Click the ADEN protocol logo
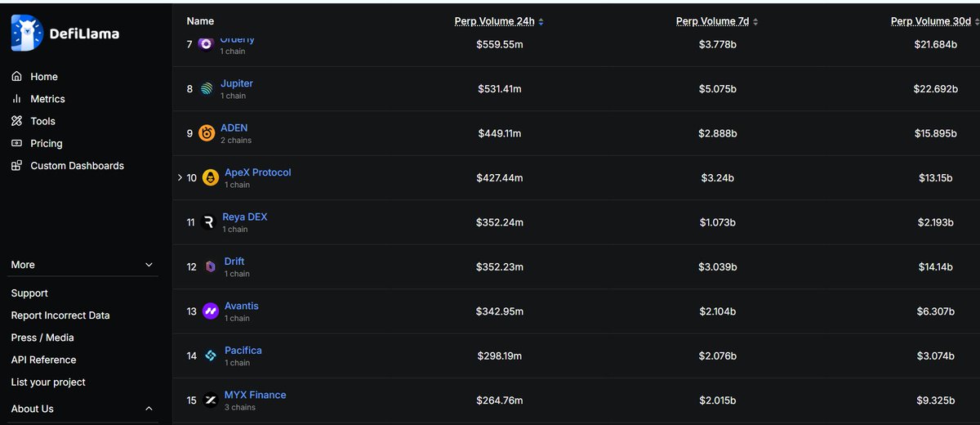Image resolution: width=980 pixels, height=425 pixels. point(206,133)
